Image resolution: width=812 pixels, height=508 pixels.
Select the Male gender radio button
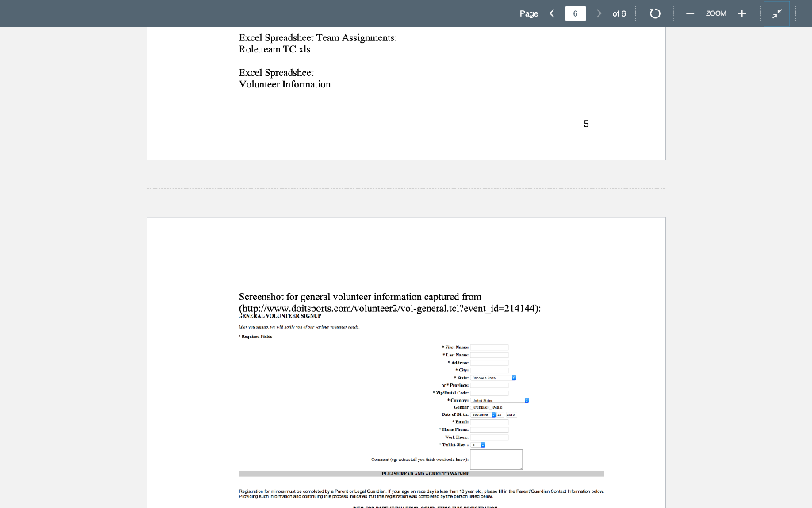(491, 407)
